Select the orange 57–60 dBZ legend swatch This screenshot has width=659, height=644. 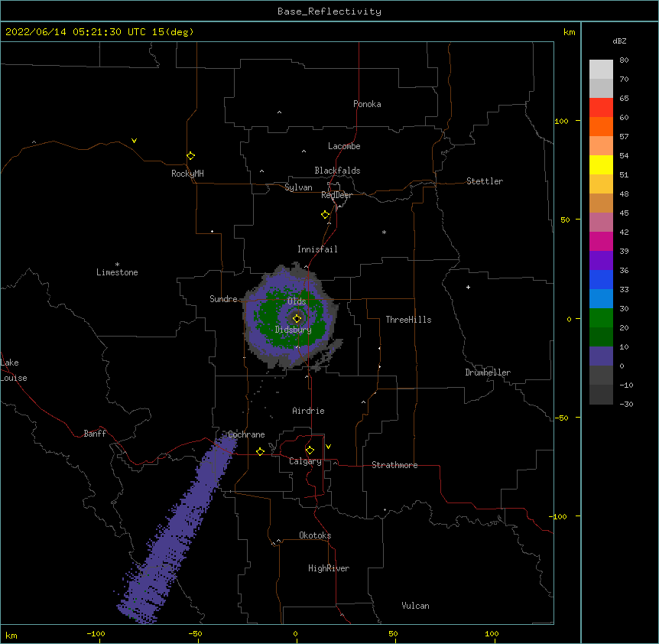601,126
